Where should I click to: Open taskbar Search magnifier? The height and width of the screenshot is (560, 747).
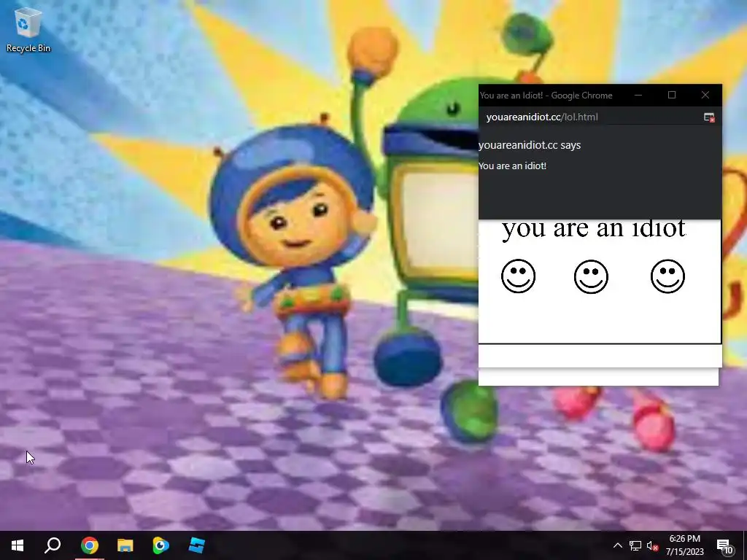[53, 545]
